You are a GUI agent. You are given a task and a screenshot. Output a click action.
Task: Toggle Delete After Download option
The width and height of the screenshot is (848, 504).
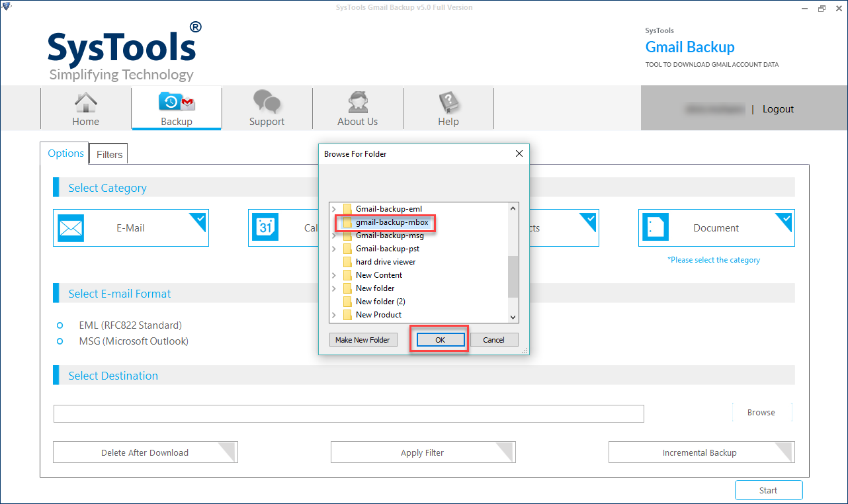145,452
